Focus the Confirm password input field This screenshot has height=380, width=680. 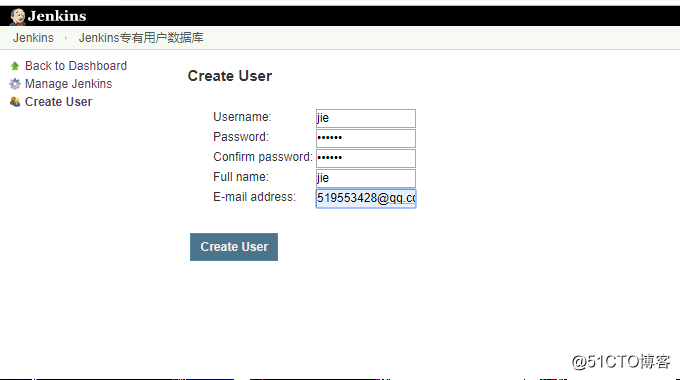[366, 158]
